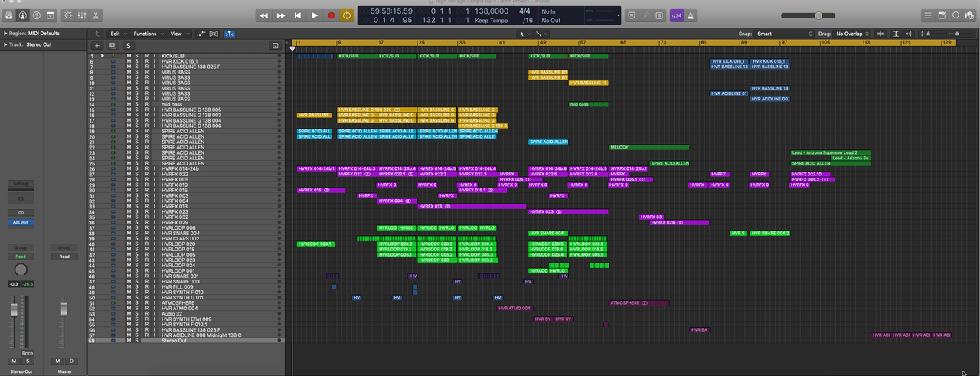This screenshot has height=376, width=980.
Task: Go to beginning of project
Action: (298, 15)
